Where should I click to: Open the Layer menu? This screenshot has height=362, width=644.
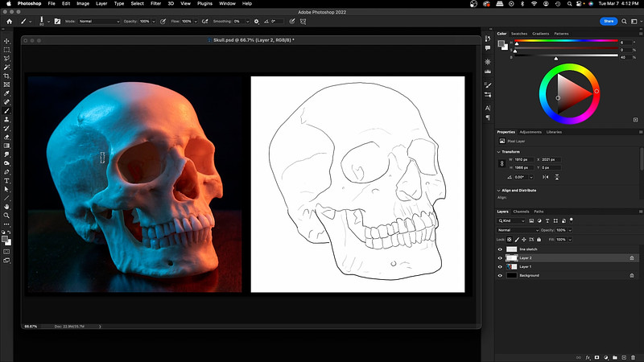101,3
